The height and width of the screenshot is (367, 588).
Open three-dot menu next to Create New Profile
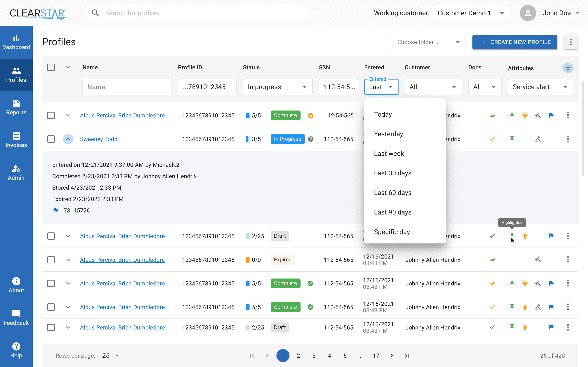click(570, 42)
